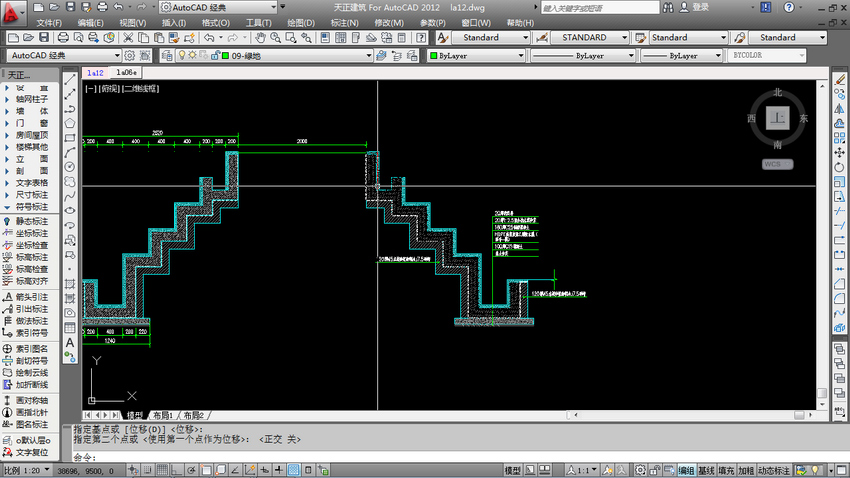Select the Pan hand tool
This screenshot has width=850, height=478.
pyautogui.click(x=260, y=37)
